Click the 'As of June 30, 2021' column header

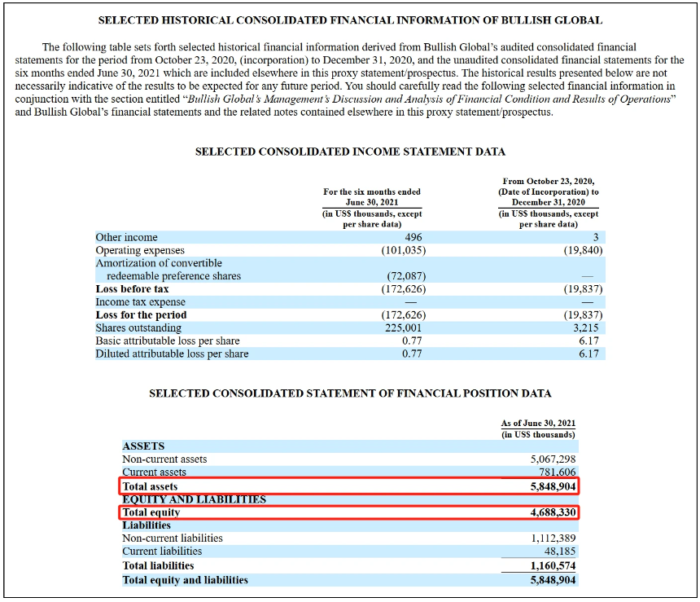click(538, 424)
